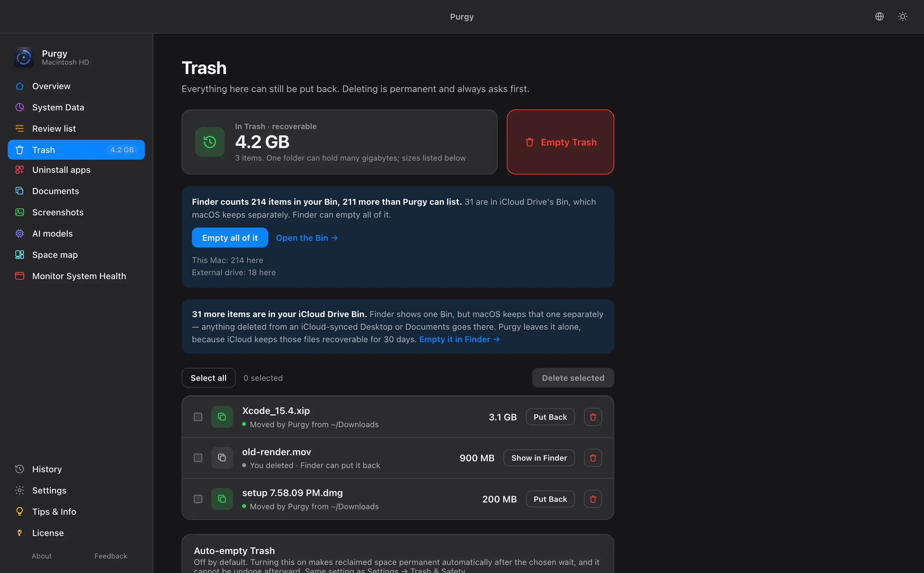Click the External drive: 18 here line

coord(234,272)
